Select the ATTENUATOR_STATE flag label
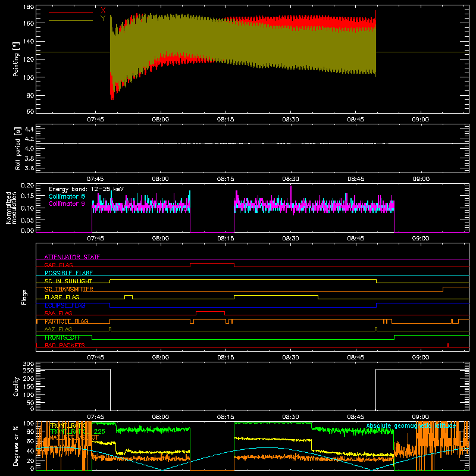Screen dimensions: 476x476 click(72, 257)
